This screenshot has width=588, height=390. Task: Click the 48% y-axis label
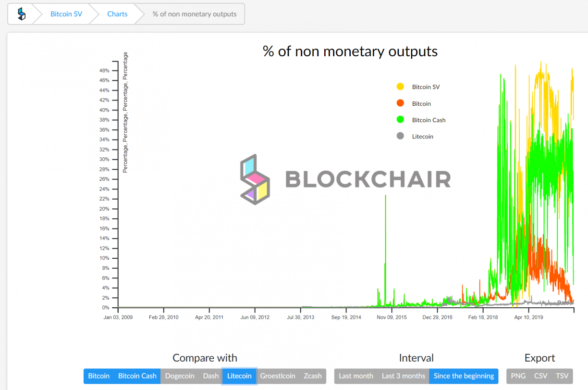(x=104, y=71)
